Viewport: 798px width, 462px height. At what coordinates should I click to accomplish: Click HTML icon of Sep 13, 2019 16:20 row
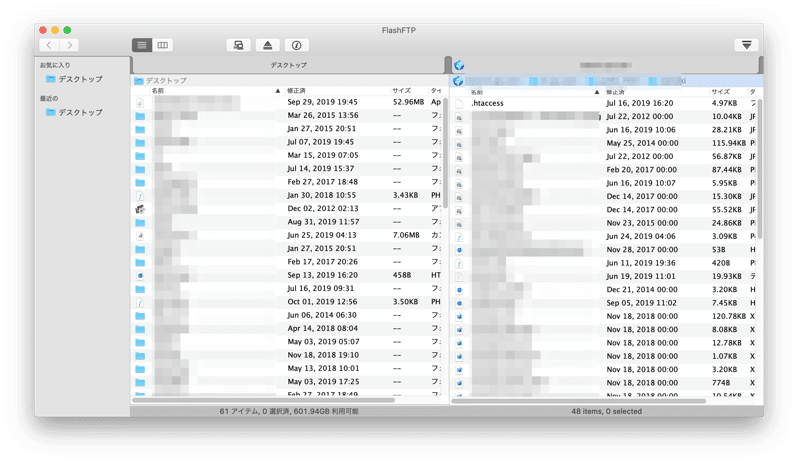coord(140,276)
